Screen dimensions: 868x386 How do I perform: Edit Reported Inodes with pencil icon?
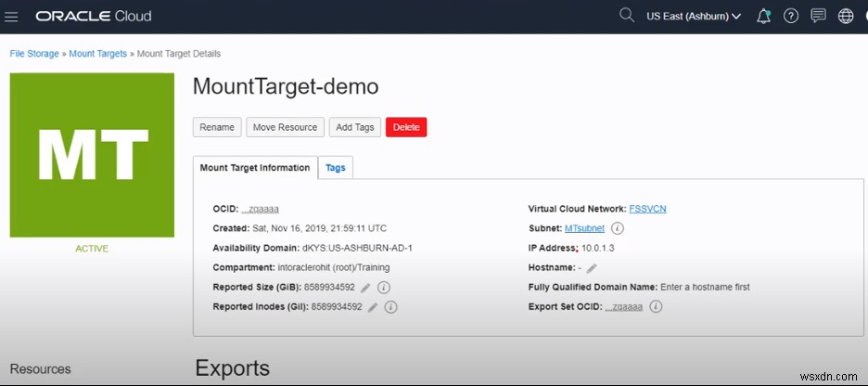372,307
